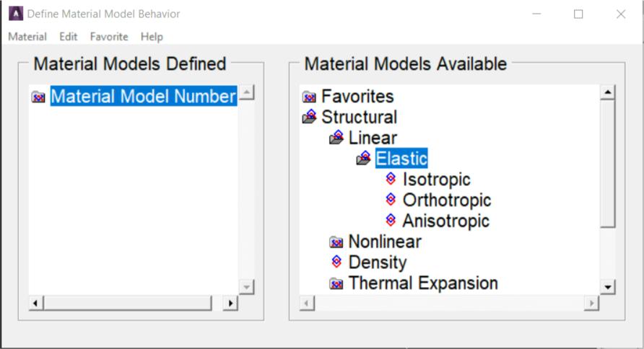Select the Elastic tree item
This screenshot has width=644, height=349.
(401, 159)
